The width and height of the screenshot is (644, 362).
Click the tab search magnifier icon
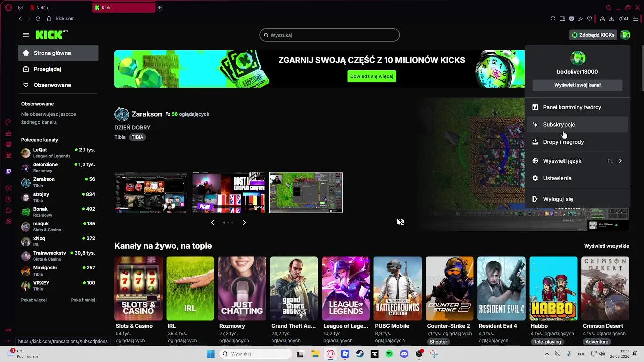coord(608,8)
